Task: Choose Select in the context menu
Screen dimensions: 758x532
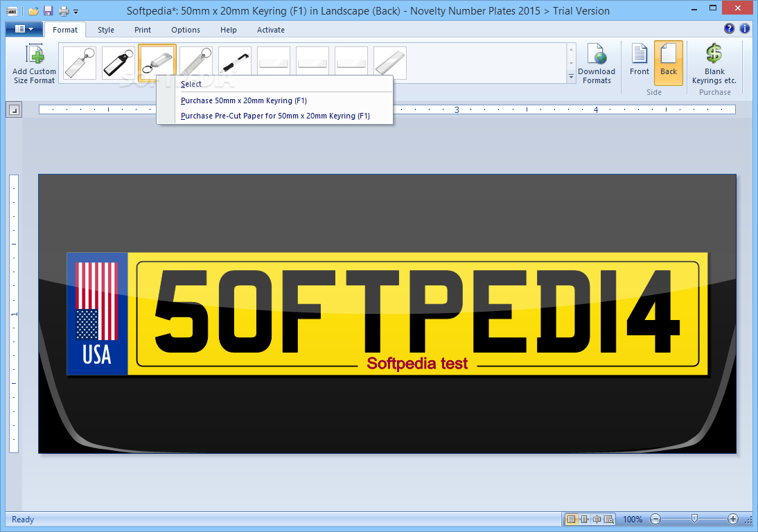Action: pyautogui.click(x=274, y=84)
